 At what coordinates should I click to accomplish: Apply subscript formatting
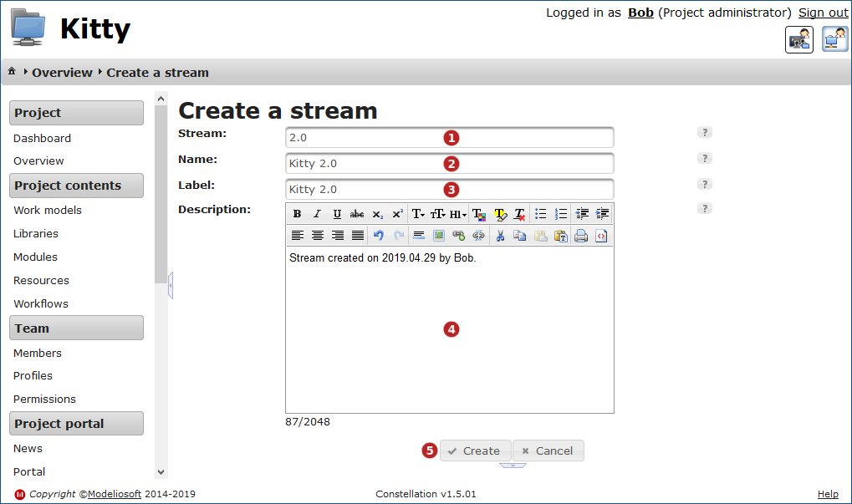tap(378, 214)
